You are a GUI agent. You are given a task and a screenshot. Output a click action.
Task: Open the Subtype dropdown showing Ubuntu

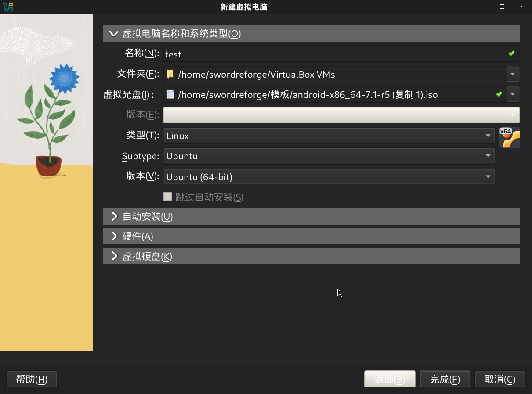488,156
